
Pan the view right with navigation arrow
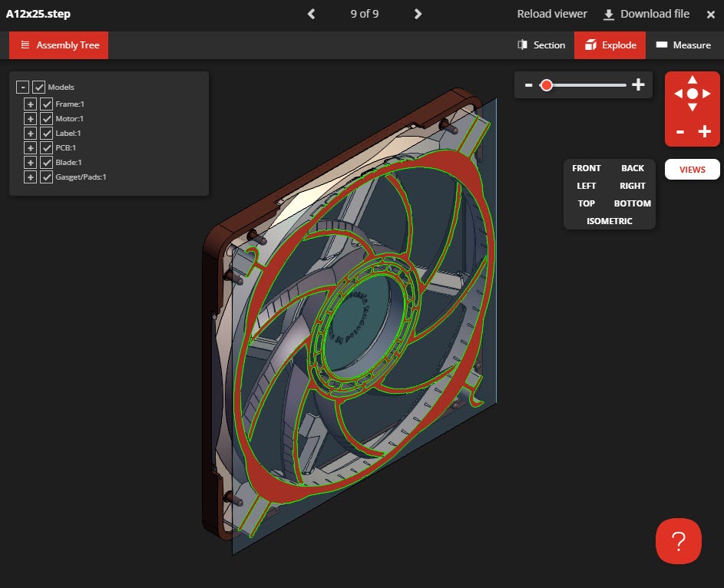[707, 94]
